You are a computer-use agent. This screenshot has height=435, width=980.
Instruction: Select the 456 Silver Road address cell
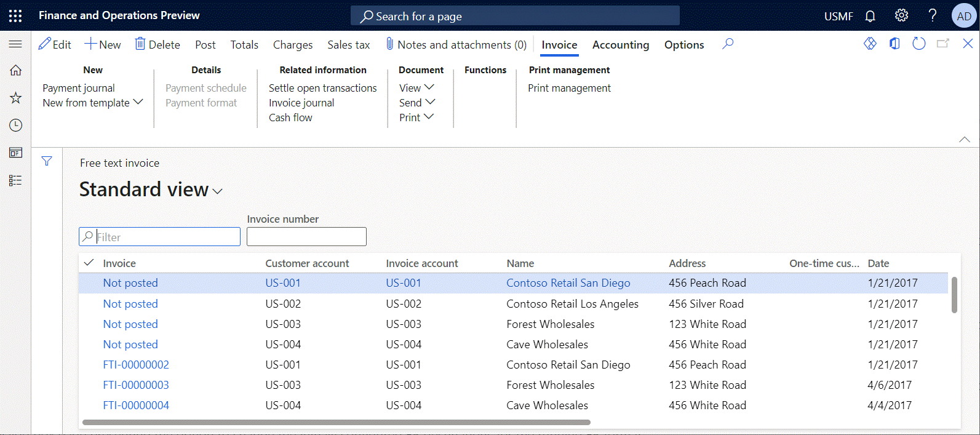(x=706, y=304)
